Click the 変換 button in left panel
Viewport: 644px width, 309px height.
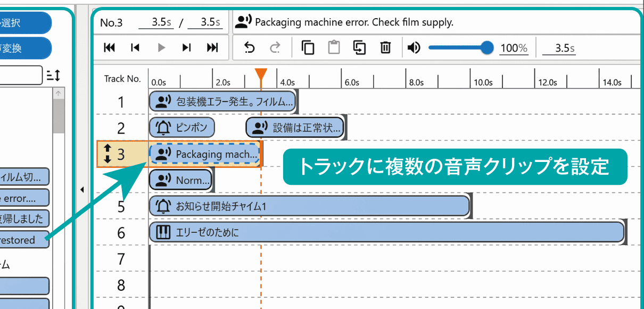[26, 48]
